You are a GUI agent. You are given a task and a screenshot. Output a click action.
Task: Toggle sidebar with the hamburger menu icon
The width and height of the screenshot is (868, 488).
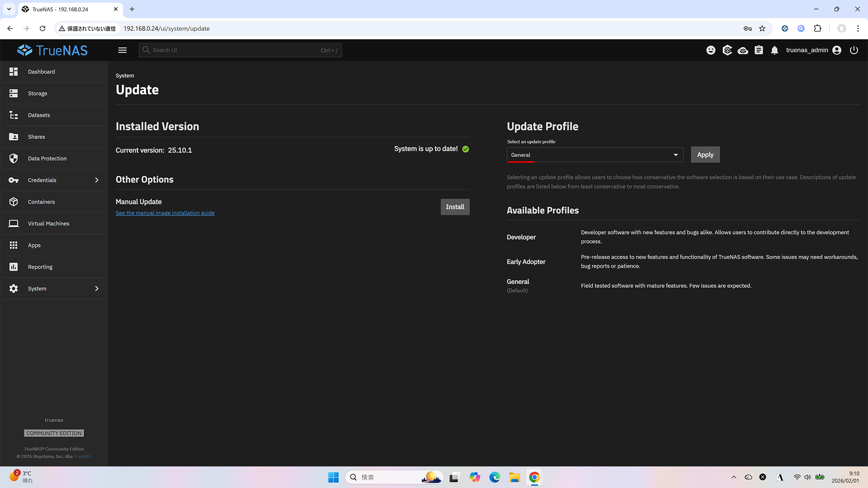click(123, 50)
